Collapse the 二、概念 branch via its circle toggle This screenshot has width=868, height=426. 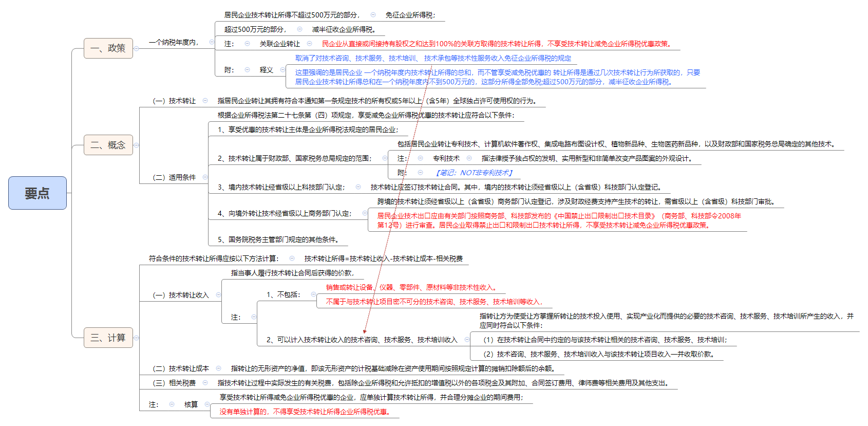coord(137,145)
